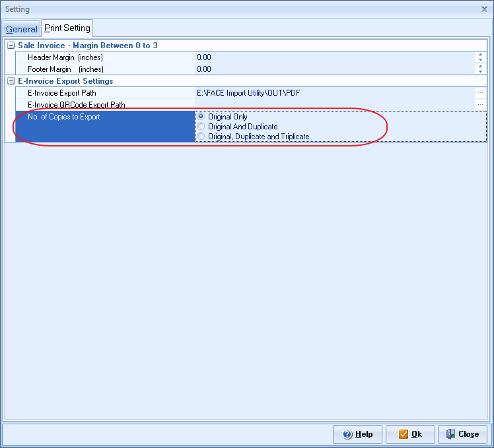Collapse the E-Invoice Export Settings section

coord(11,81)
